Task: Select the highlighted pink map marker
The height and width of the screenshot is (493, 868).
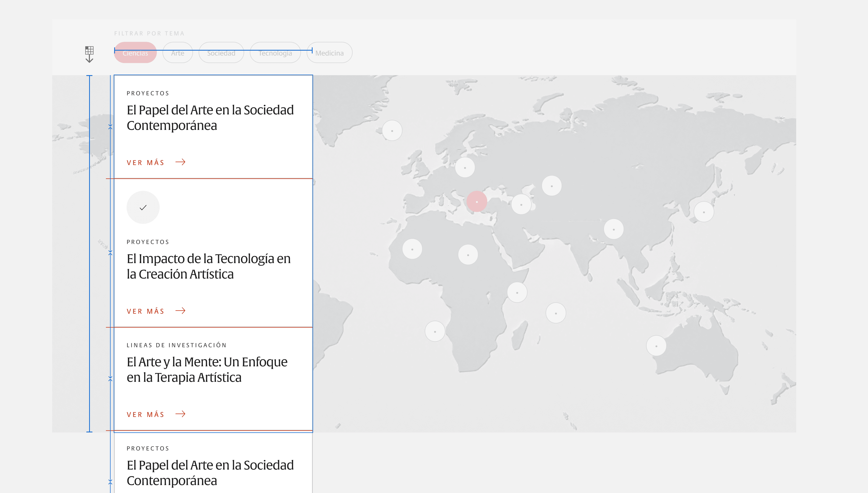Action: (x=477, y=202)
